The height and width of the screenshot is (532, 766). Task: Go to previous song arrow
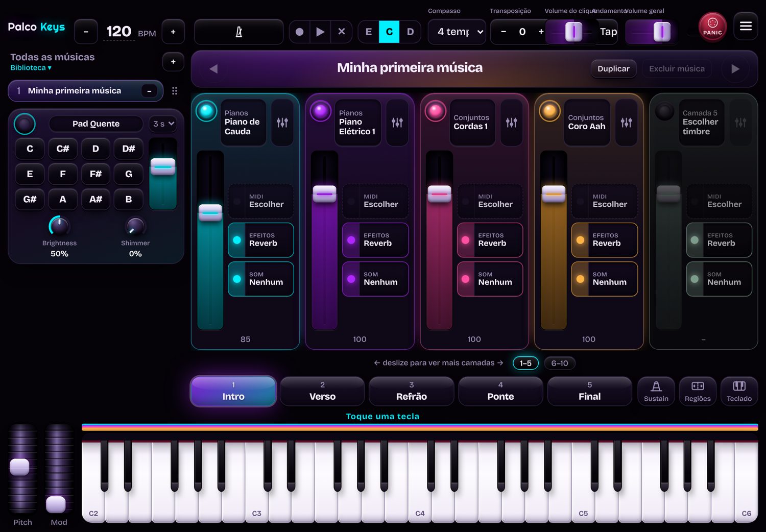click(x=213, y=68)
